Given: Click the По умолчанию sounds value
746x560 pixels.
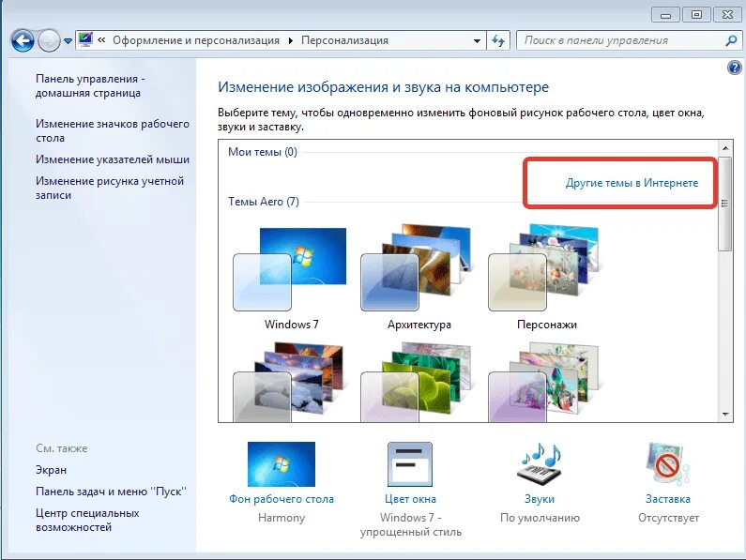Looking at the screenshot, I should [540, 518].
